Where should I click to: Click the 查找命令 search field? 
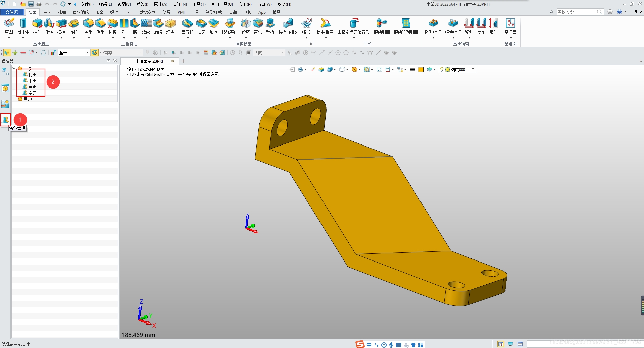(580, 12)
